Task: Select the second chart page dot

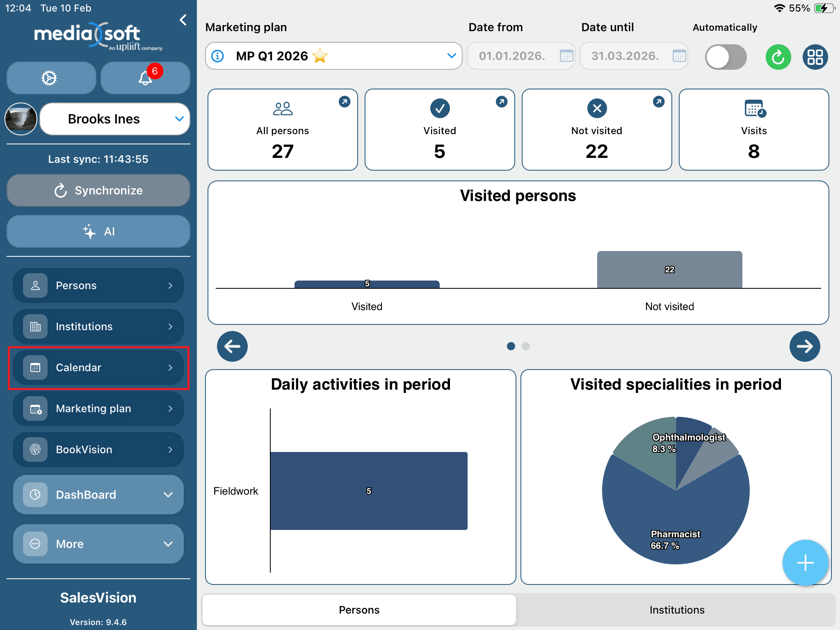Action: (x=526, y=346)
